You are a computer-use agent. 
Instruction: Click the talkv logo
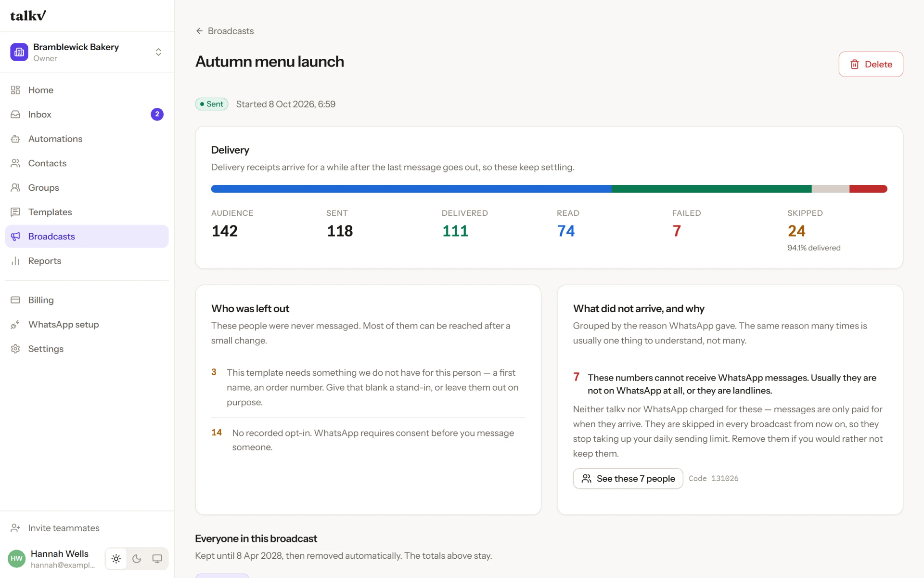coord(28,15)
